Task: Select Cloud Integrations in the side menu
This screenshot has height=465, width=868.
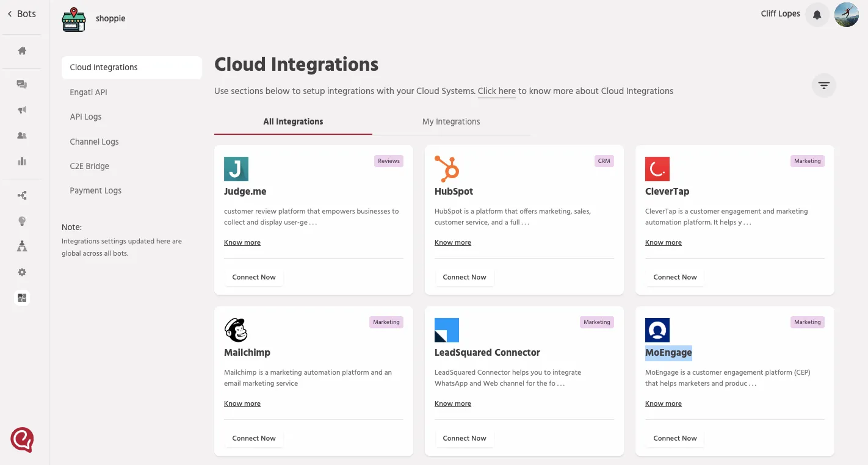Action: [x=132, y=68]
